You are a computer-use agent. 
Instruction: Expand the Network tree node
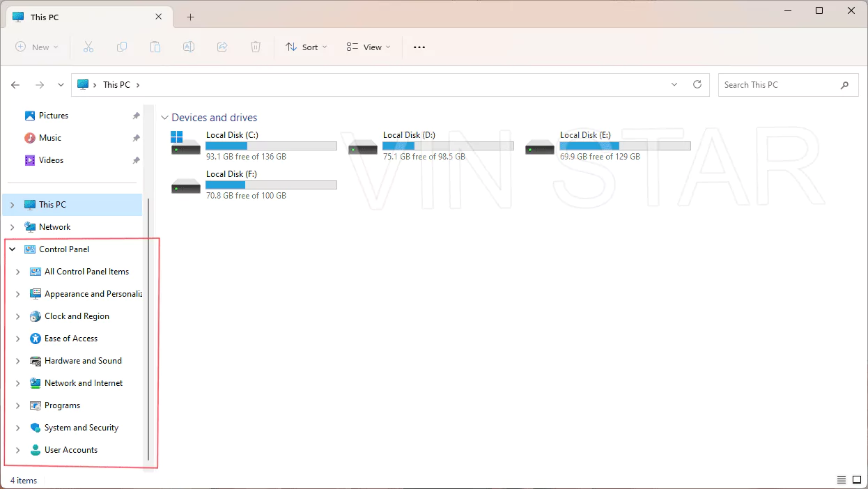coord(13,227)
